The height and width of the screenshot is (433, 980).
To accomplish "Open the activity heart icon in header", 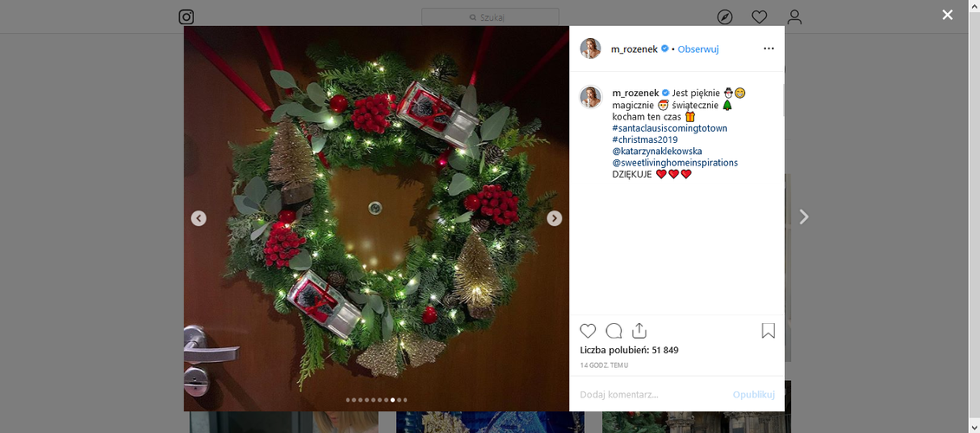I will click(759, 16).
